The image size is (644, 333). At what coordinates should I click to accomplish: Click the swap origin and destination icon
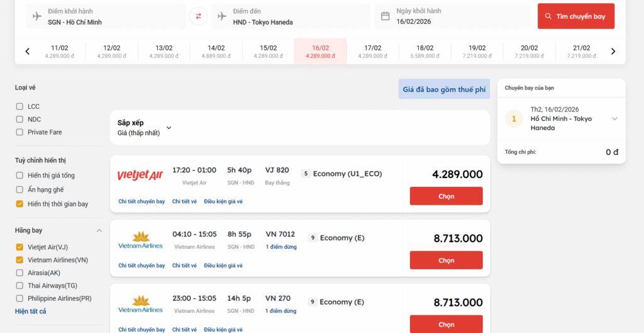pos(198,16)
